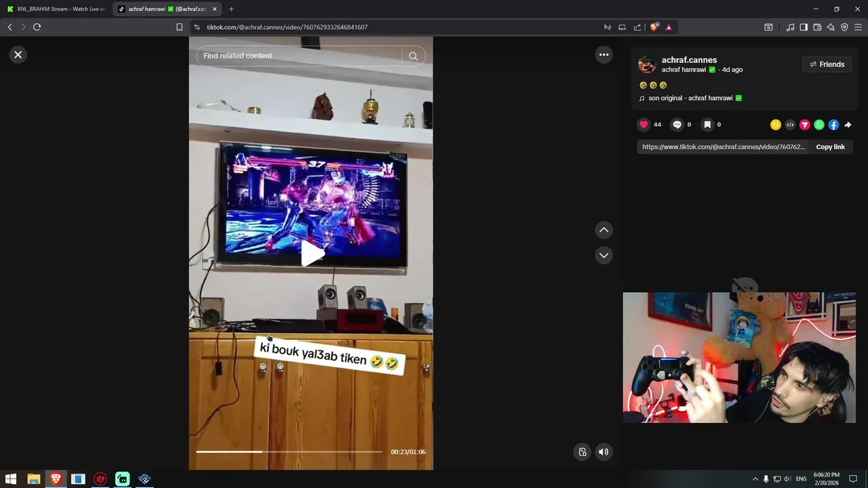Go to next video with down chevron
868x488 pixels.
click(604, 256)
